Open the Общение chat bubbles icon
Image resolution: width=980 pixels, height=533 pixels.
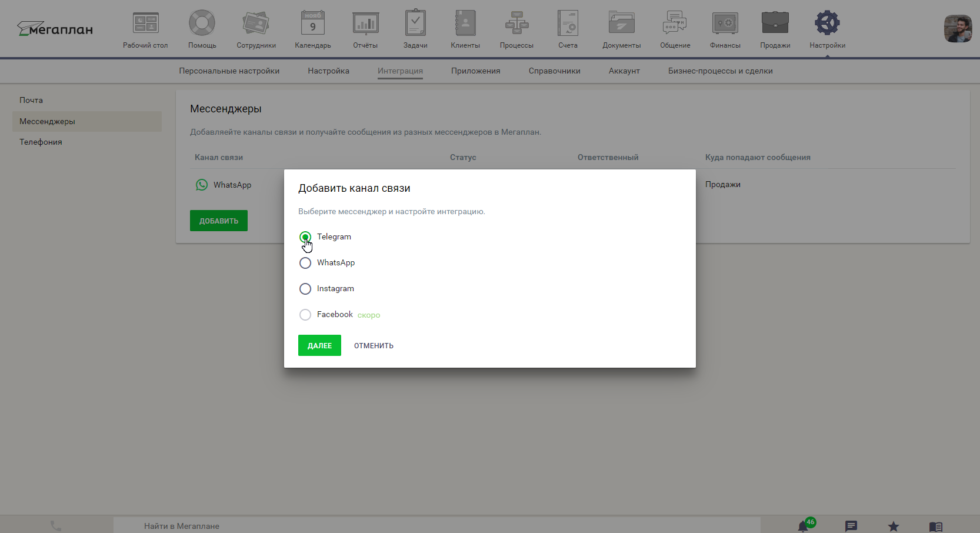coord(675,24)
